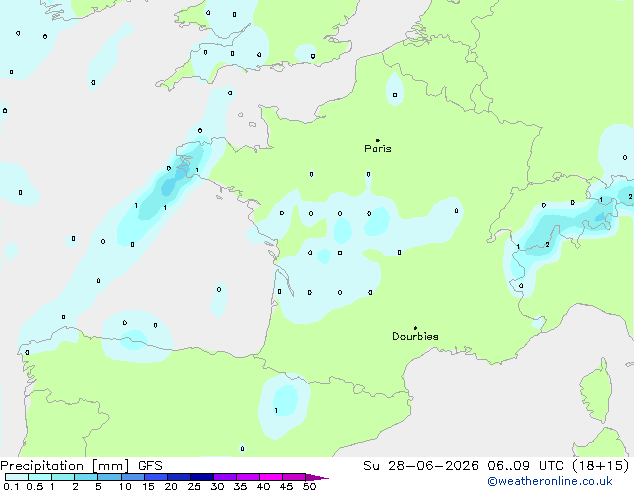The width and height of the screenshot is (634, 490).
Task: Click the black dot marking Dourbies
Action: (x=415, y=328)
